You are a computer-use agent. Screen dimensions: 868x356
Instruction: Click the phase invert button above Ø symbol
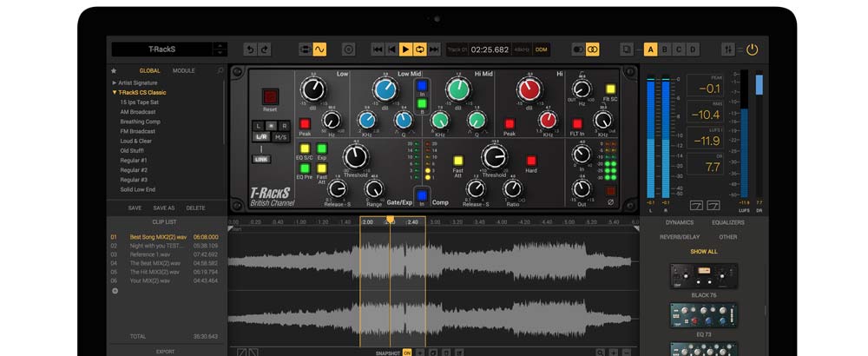click(610, 191)
